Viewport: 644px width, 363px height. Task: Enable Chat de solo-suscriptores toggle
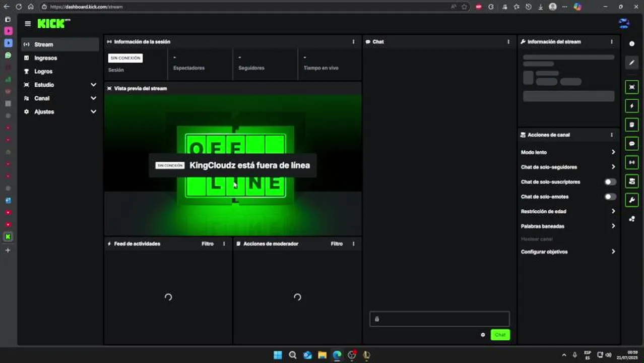pos(610,182)
